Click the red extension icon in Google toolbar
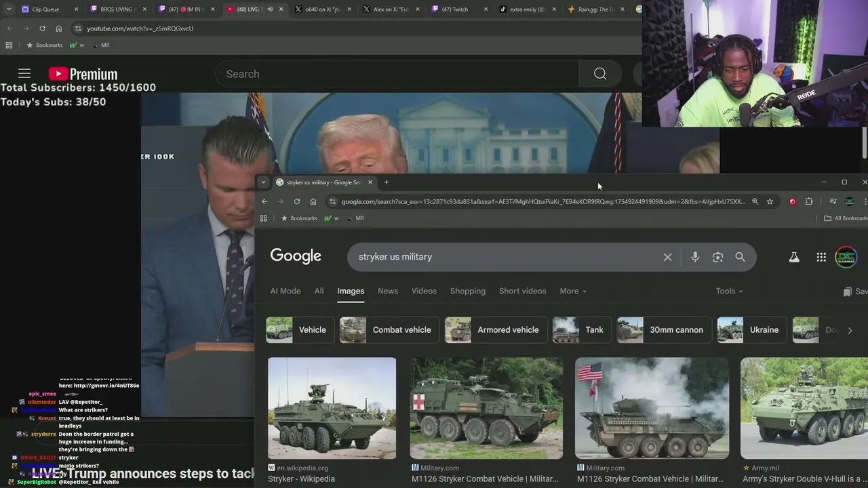The height and width of the screenshot is (488, 868). pos(792,201)
